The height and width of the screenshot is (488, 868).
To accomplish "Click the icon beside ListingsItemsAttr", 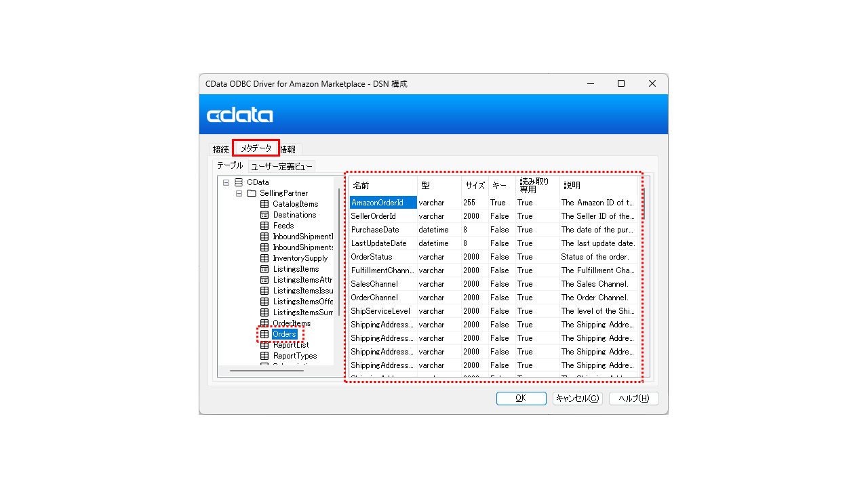I will point(264,280).
